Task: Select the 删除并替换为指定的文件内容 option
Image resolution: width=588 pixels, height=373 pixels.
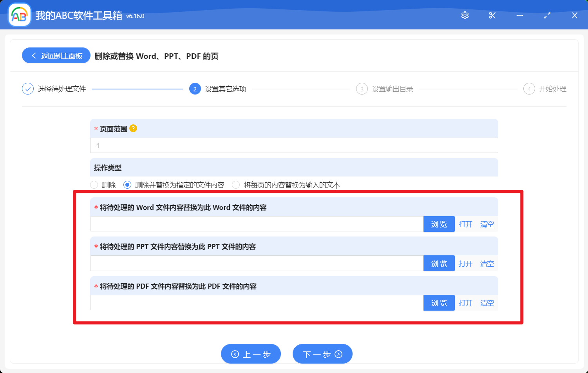Action: [x=127, y=184]
